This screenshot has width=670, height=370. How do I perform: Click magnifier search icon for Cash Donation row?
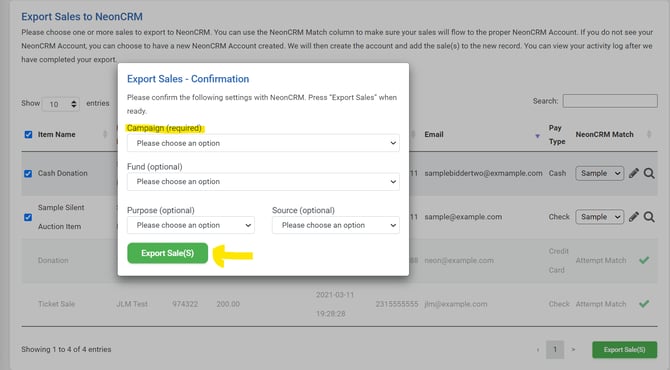pyautogui.click(x=649, y=173)
